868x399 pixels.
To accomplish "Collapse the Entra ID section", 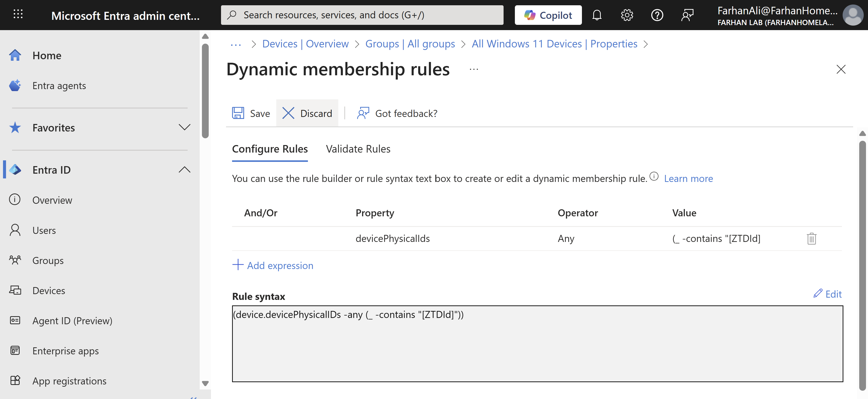I will (184, 170).
